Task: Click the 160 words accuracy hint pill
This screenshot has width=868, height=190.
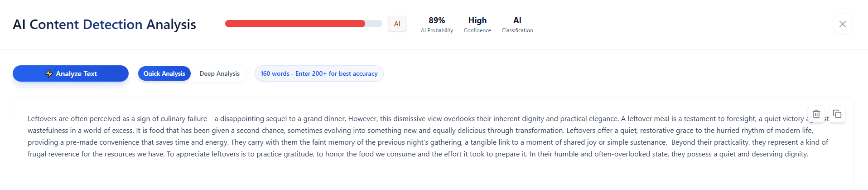Action: (319, 73)
